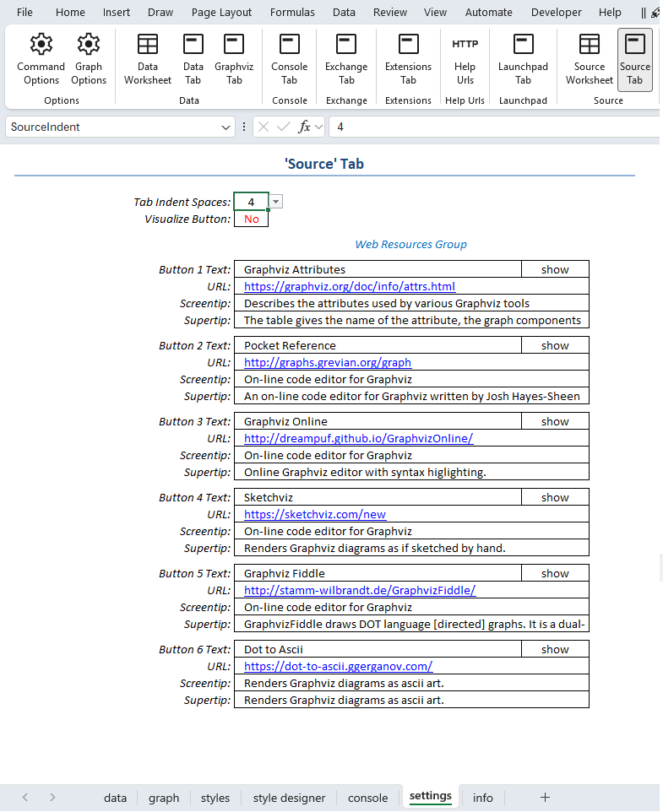Click the fx insert function icon

click(x=304, y=127)
